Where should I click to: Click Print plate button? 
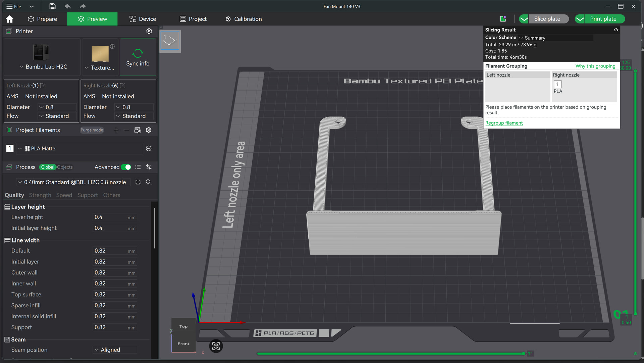click(x=604, y=19)
